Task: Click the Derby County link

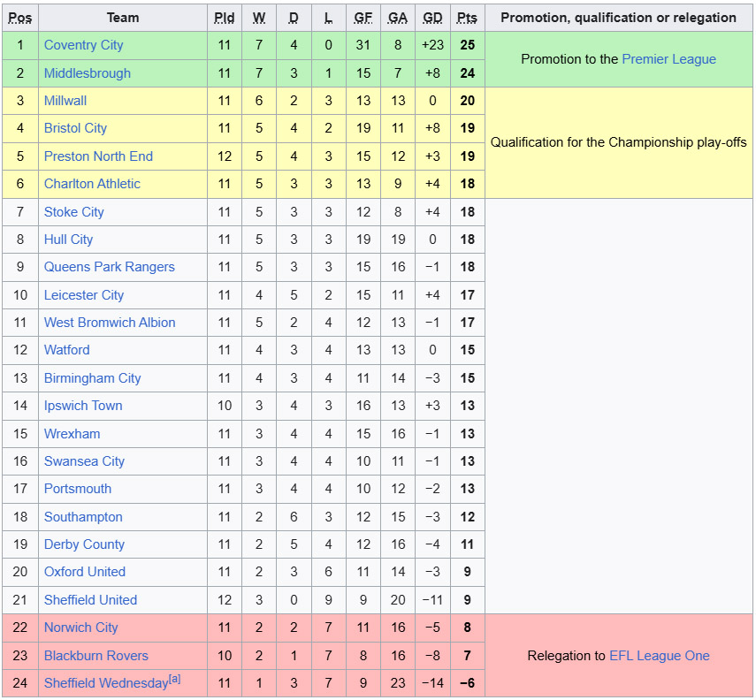Action: point(84,544)
